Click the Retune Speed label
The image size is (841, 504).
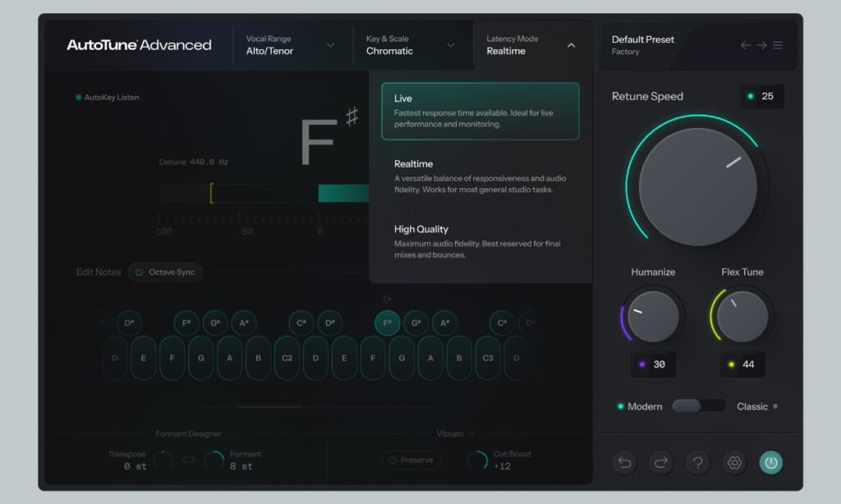647,96
